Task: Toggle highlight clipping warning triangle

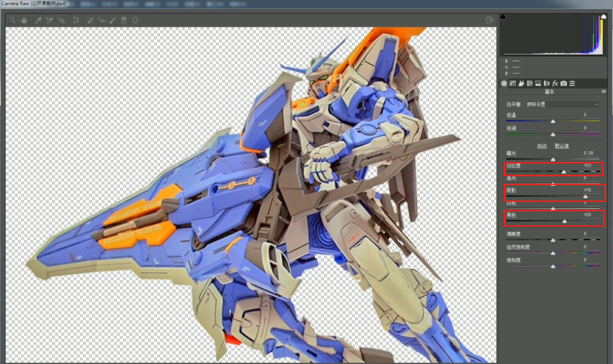Action: click(603, 17)
